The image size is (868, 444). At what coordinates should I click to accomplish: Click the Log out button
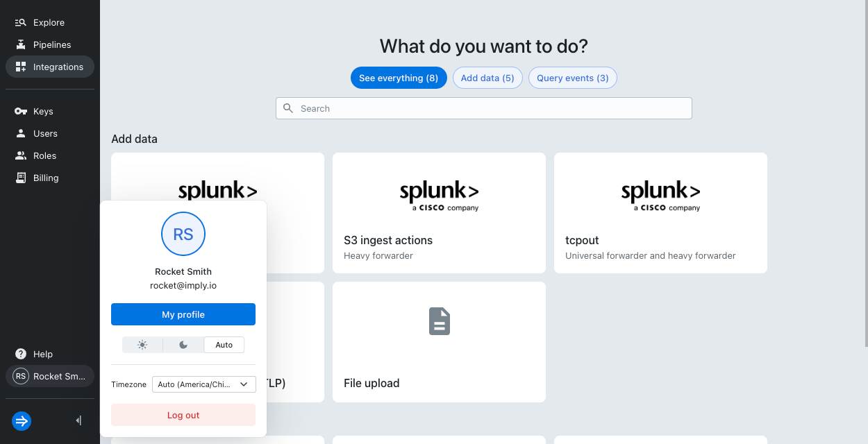pos(183,415)
